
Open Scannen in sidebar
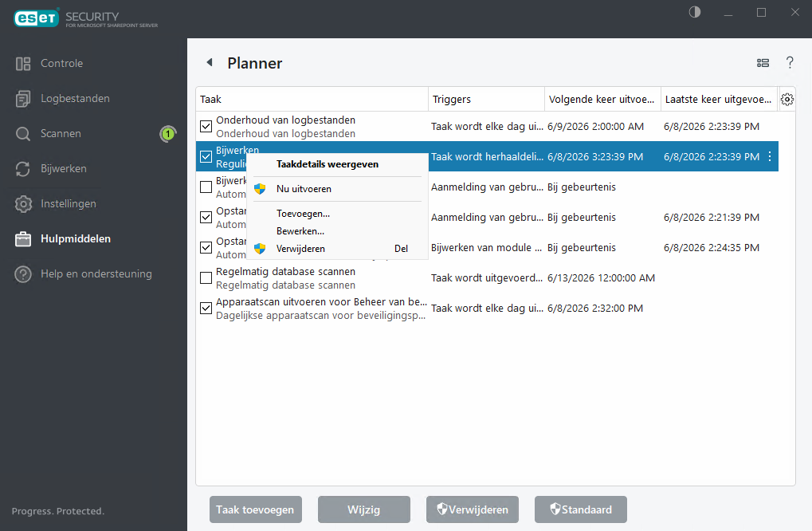pyautogui.click(x=61, y=134)
